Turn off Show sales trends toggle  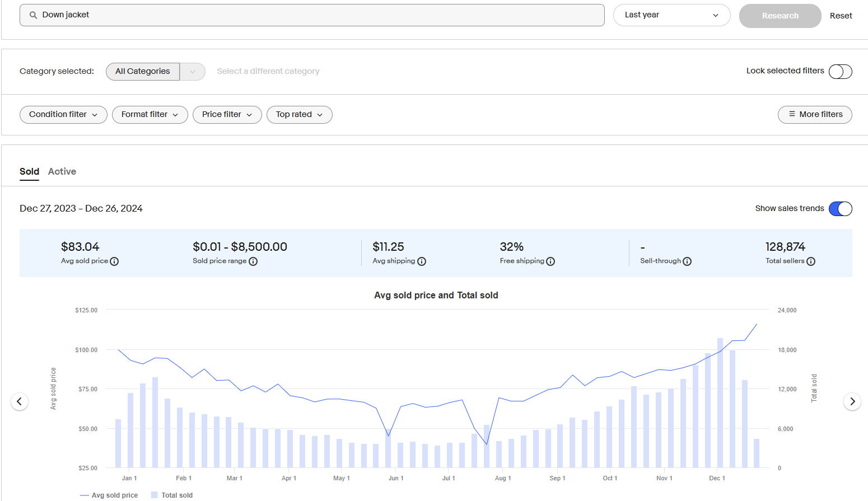click(x=840, y=209)
